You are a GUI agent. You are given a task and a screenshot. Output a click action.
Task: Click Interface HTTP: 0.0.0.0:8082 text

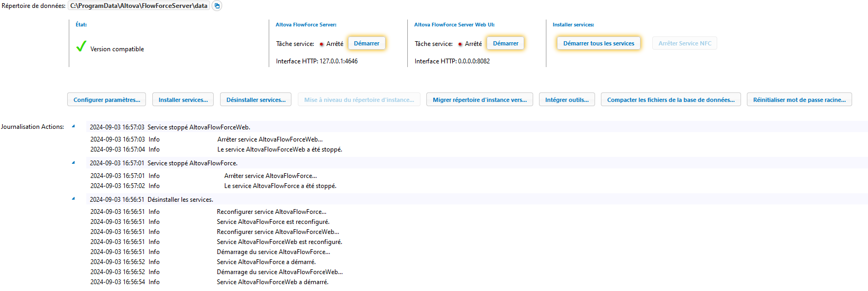pos(452,61)
